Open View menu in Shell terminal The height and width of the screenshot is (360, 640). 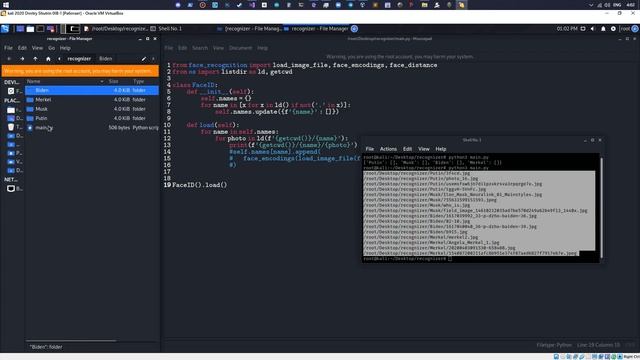point(424,149)
